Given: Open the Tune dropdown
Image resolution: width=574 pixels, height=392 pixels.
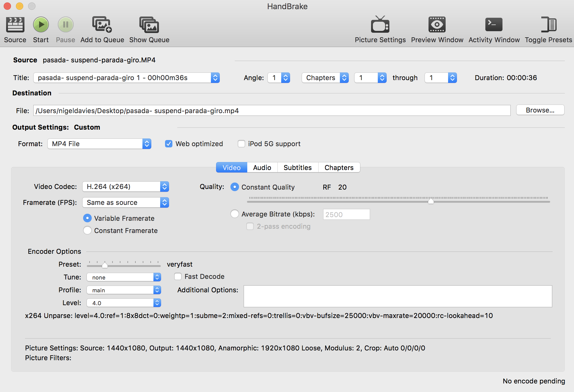Looking at the screenshot, I should (x=124, y=277).
